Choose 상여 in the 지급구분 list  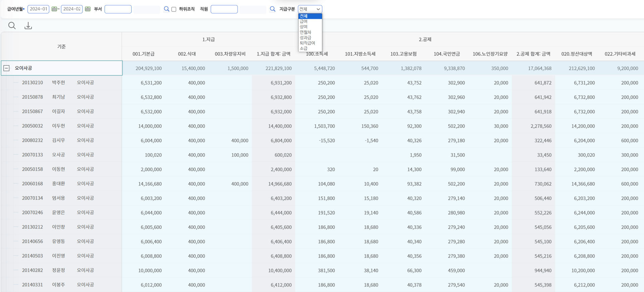click(x=310, y=27)
